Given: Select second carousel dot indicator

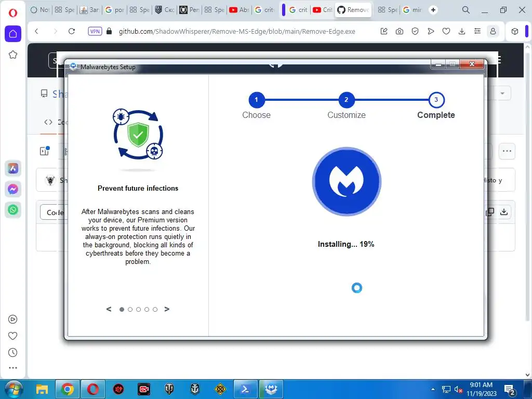Looking at the screenshot, I should pos(130,310).
